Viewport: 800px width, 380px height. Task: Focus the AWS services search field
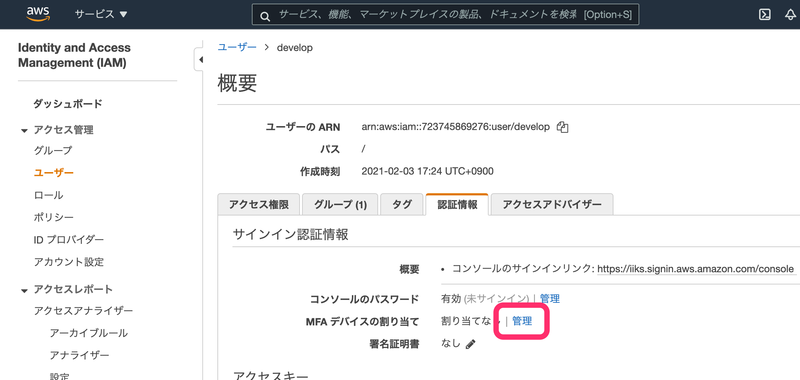[445, 15]
